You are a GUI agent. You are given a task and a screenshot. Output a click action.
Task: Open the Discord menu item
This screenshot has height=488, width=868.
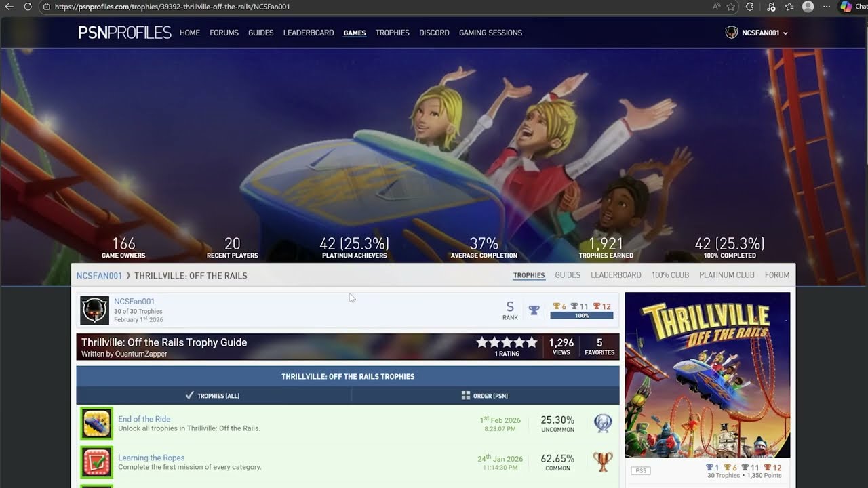tap(434, 33)
